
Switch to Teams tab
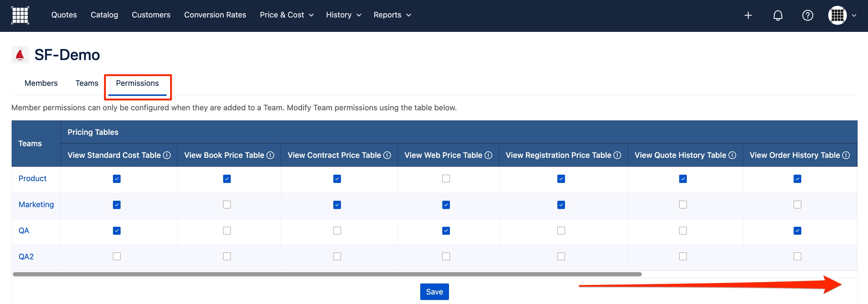click(87, 83)
